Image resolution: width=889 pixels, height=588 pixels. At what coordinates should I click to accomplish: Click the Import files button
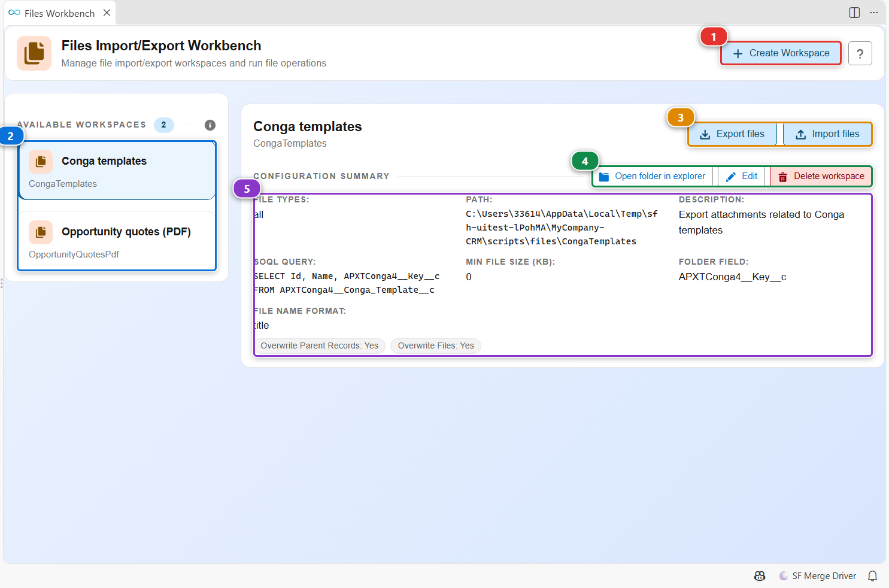827,134
